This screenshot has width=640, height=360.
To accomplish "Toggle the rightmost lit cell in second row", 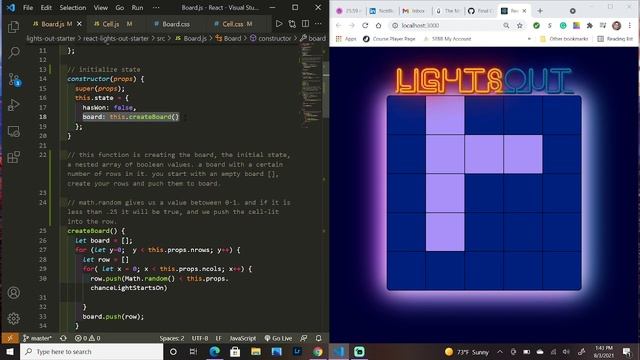I will 523,154.
